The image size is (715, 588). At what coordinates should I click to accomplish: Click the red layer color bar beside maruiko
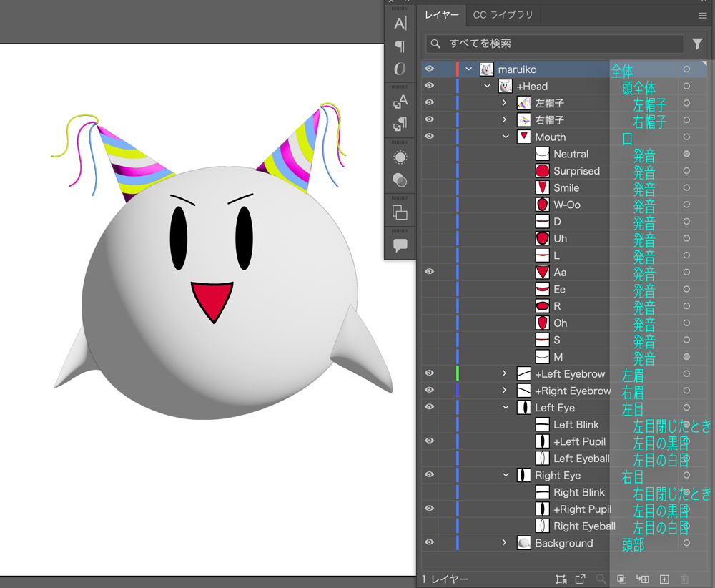click(x=458, y=69)
